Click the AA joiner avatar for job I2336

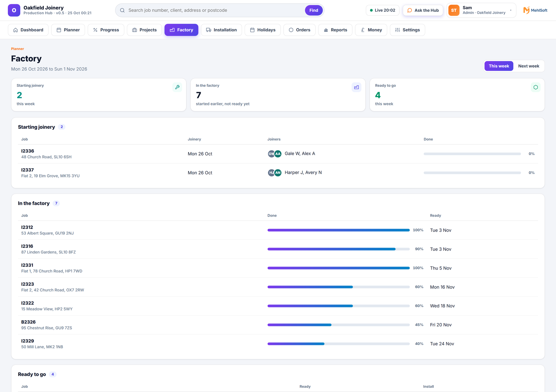[278, 154]
